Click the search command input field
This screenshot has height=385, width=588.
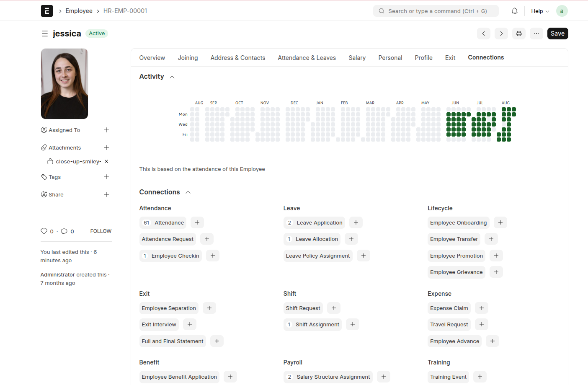[436, 11]
